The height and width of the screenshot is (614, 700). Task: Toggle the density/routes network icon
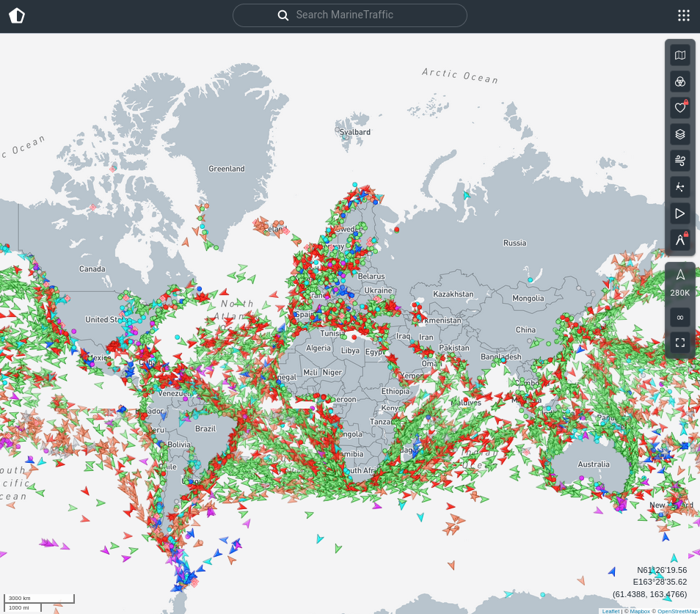(680, 187)
